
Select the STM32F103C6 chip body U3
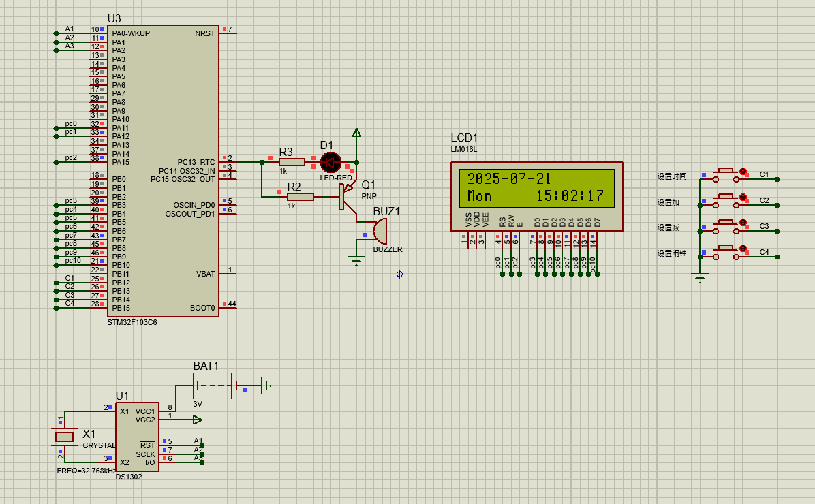point(163,170)
